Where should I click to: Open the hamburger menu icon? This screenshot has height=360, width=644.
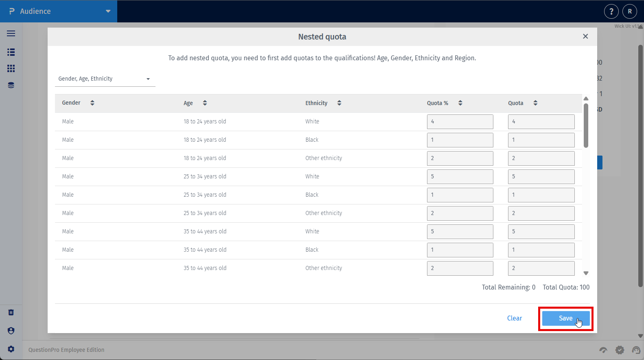coord(11,33)
